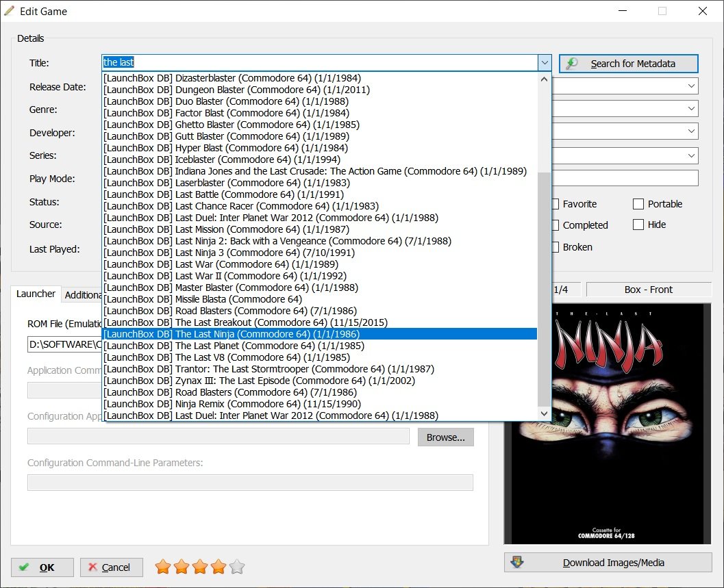
Task: Choose The Last Planet suggestion
Action: 319,346
